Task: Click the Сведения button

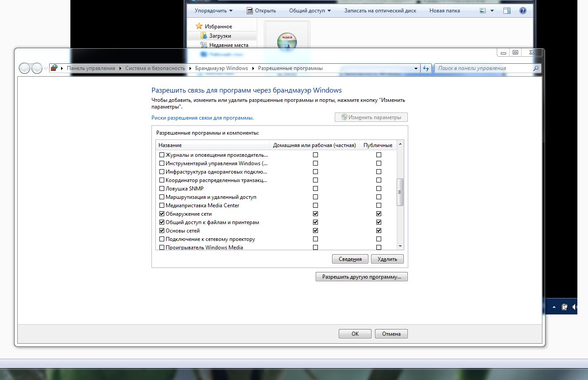Action: pos(350,259)
